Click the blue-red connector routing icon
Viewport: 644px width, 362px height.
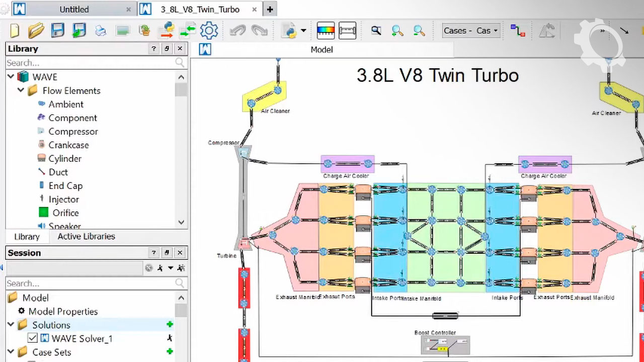pos(517,31)
